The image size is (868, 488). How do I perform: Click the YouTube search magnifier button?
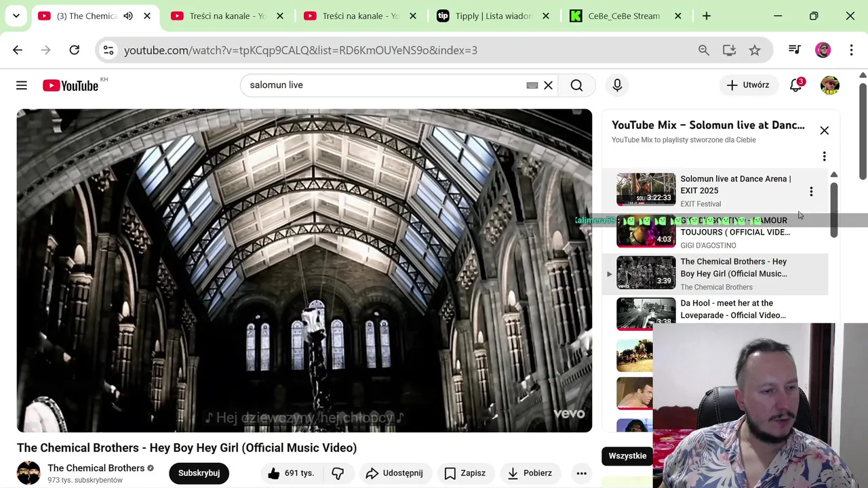(576, 85)
